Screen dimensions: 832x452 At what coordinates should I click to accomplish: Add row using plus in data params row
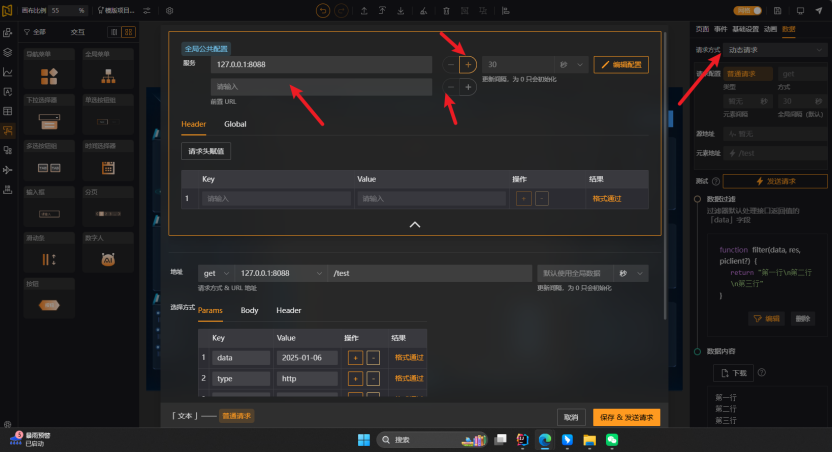coord(355,358)
